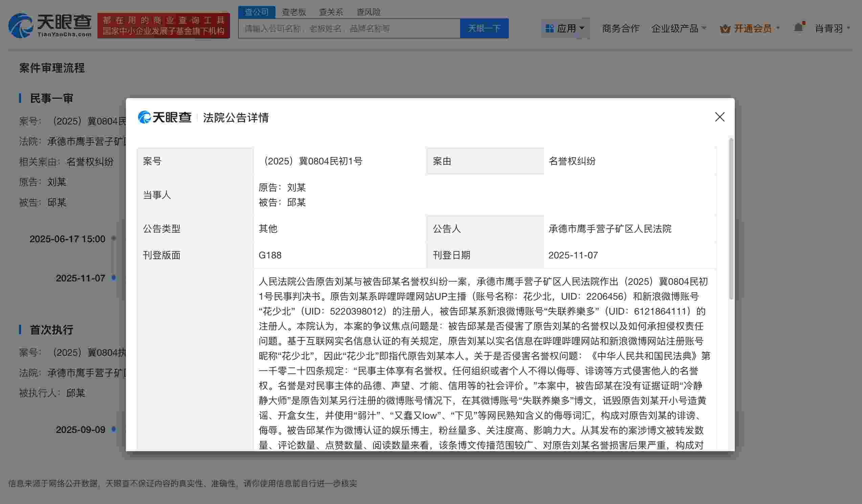Switch to the 查风险 tab
The width and height of the screenshot is (862, 504).
pos(368,12)
